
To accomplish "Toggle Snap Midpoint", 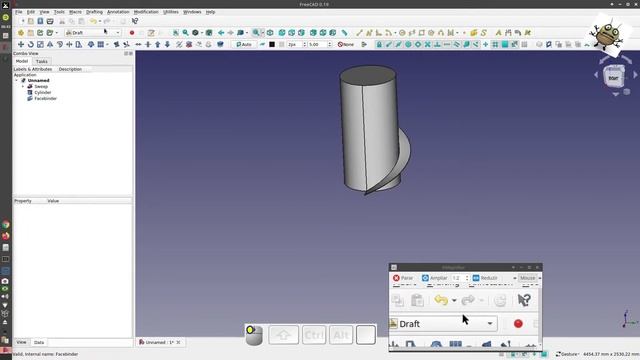I will (398, 44).
